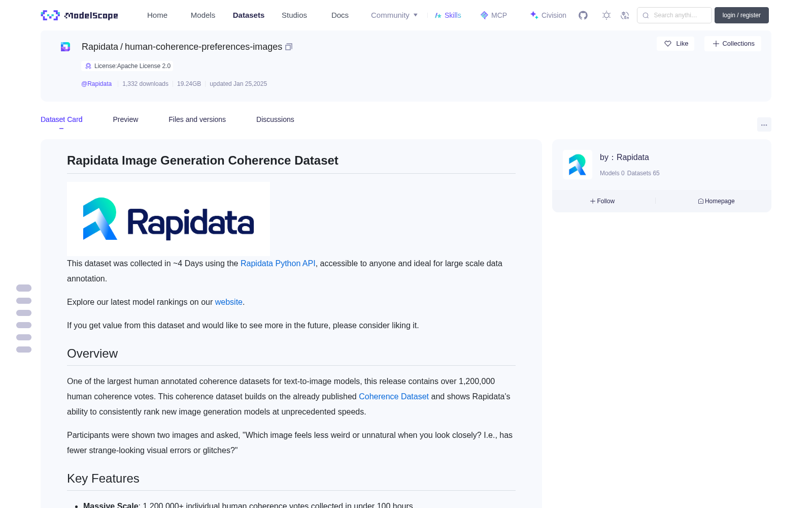Select the Dataset Card tab
This screenshot has width=812, height=508.
(x=61, y=119)
